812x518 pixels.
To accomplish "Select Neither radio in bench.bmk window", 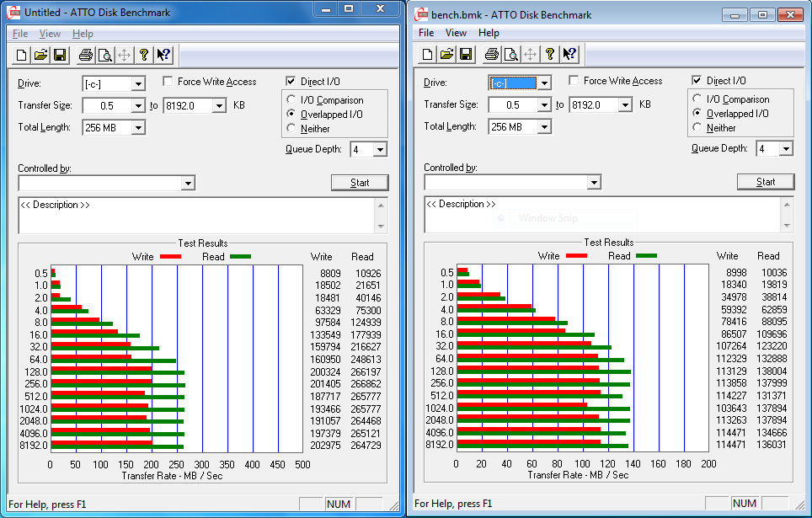I will click(697, 127).
